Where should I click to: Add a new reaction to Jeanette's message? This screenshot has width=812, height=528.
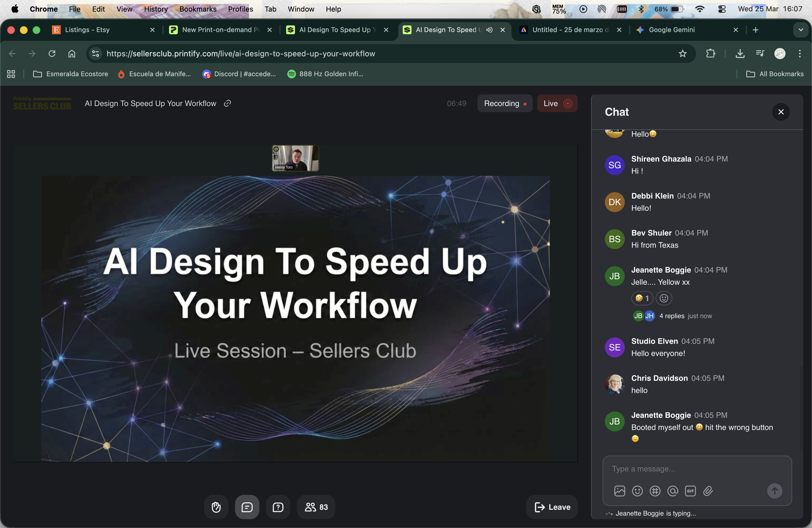pyautogui.click(x=664, y=298)
